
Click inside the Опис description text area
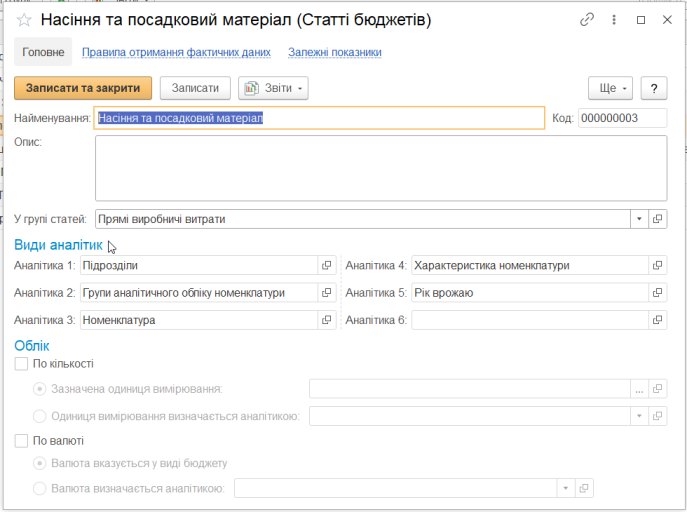[x=381, y=168]
